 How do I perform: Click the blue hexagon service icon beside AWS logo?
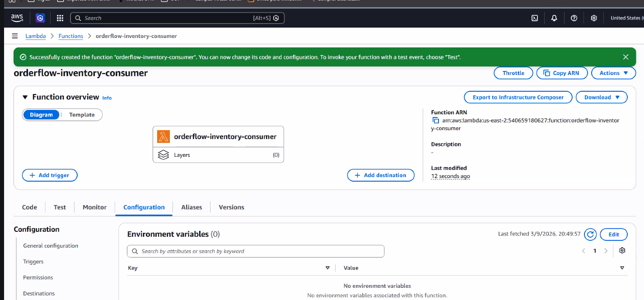(40, 18)
